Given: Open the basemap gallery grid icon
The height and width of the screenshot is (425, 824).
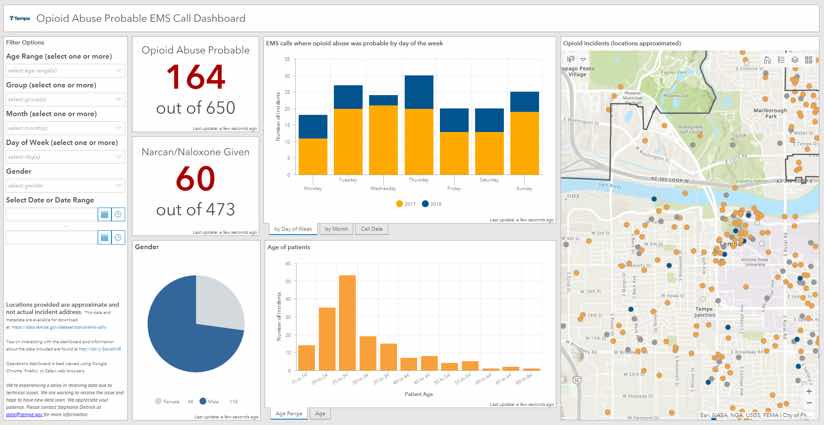Looking at the screenshot, I should [x=809, y=60].
